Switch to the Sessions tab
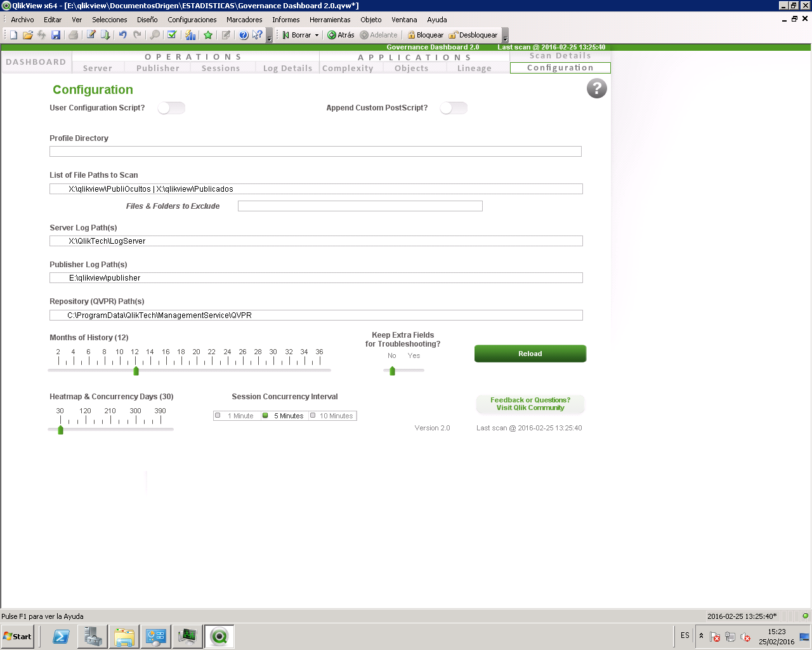The width and height of the screenshot is (812, 650). 221,68
